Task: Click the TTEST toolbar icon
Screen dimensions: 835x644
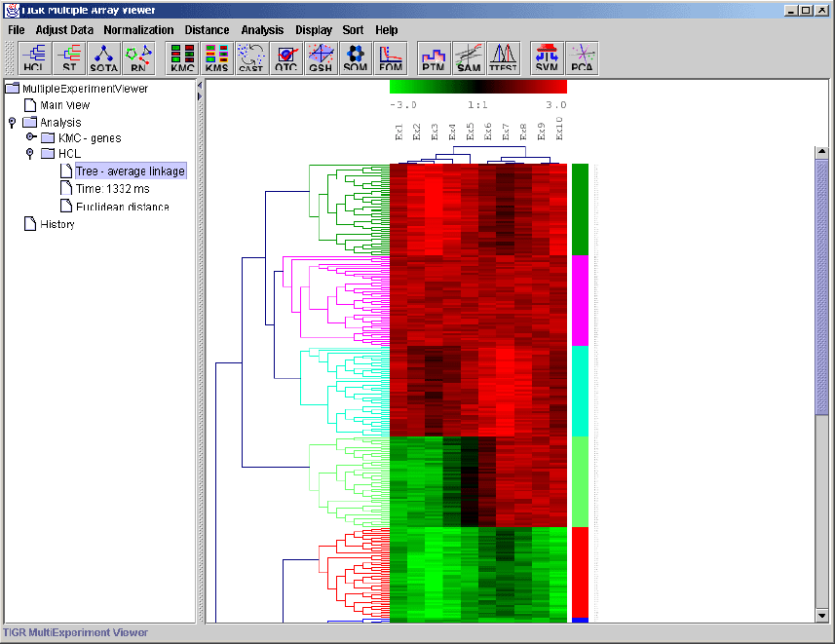Action: coord(503,58)
